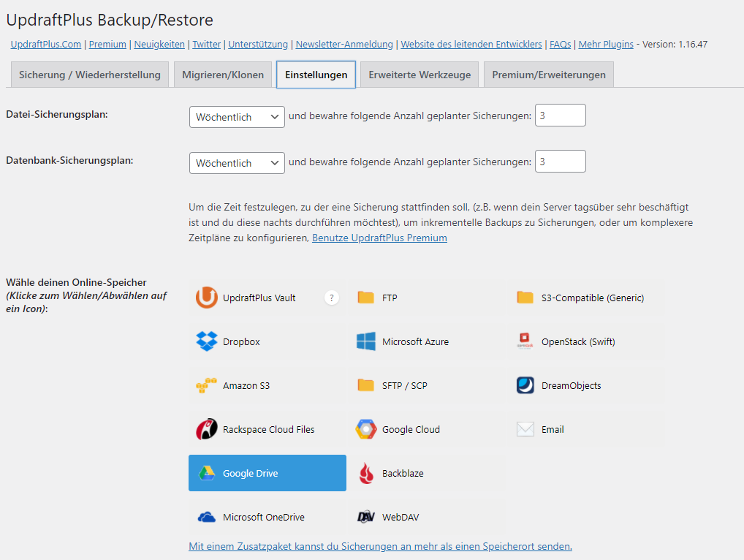Open the Newsletter-Anmeldung link
The height and width of the screenshot is (560, 744).
[344, 44]
